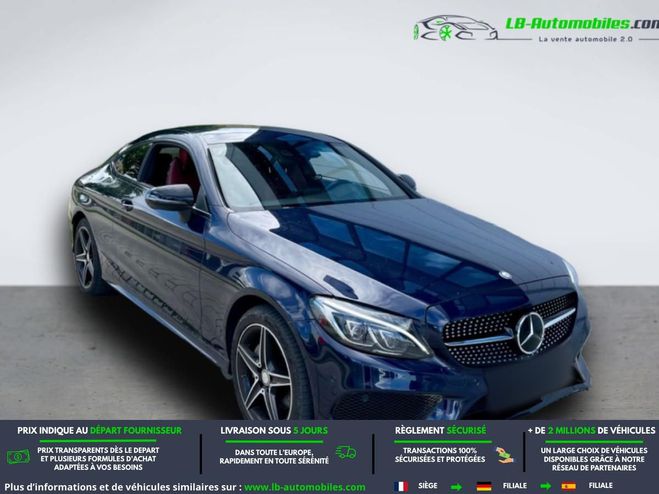Click 'DANS TOUTE L'EUROPE' description text
The height and width of the screenshot is (494, 659).
coord(274,457)
